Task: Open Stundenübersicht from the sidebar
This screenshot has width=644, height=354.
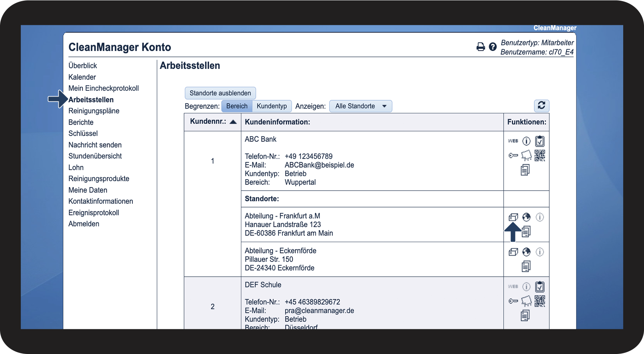Action: pos(95,156)
